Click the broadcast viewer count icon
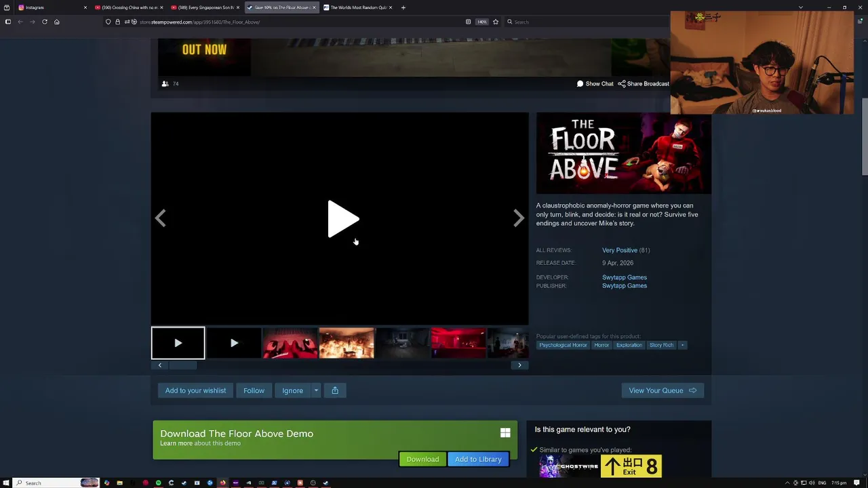This screenshot has height=488, width=868. tap(165, 84)
